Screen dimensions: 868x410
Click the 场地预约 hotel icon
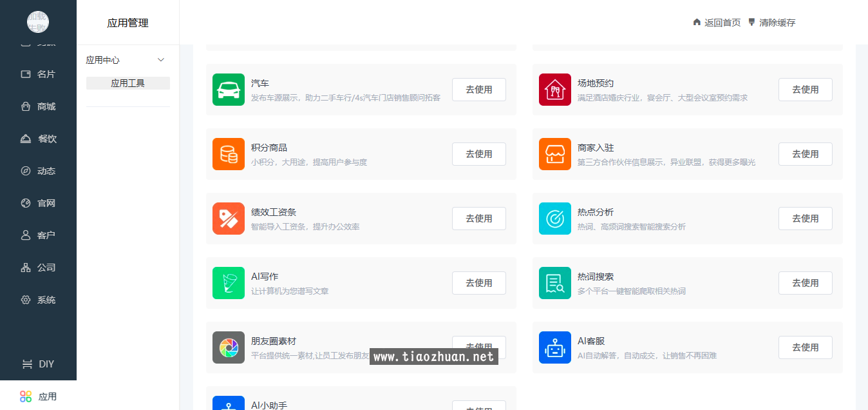555,90
